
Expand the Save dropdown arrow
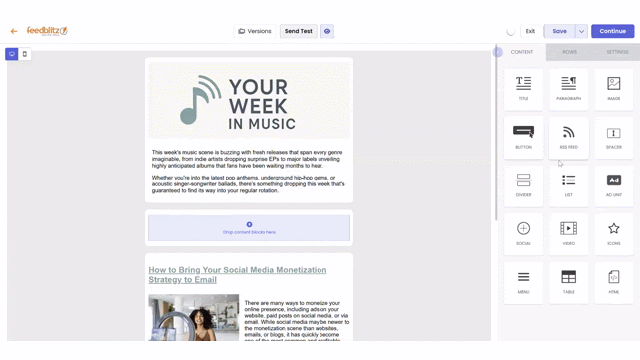point(581,31)
